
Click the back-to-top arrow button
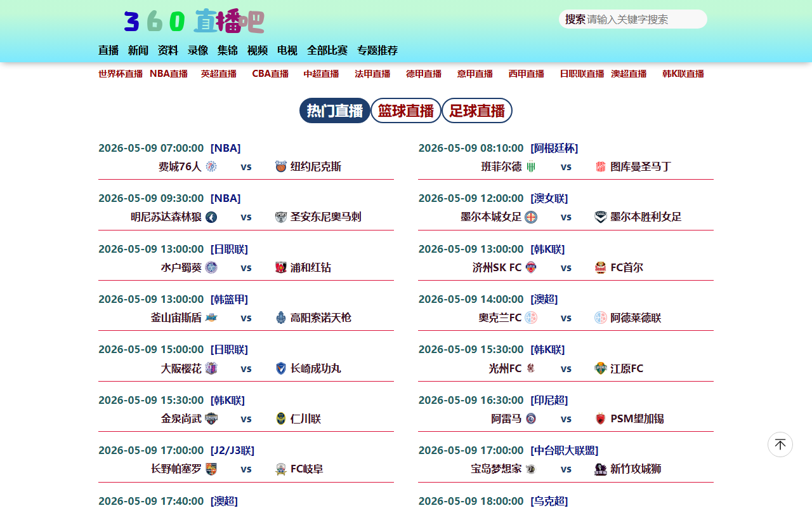780,444
